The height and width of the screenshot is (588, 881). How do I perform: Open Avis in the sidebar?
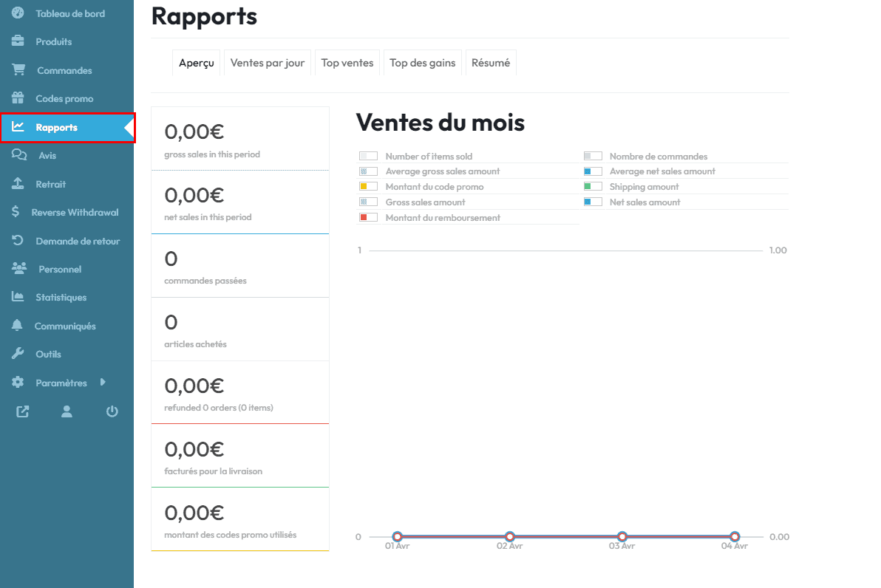[47, 156]
